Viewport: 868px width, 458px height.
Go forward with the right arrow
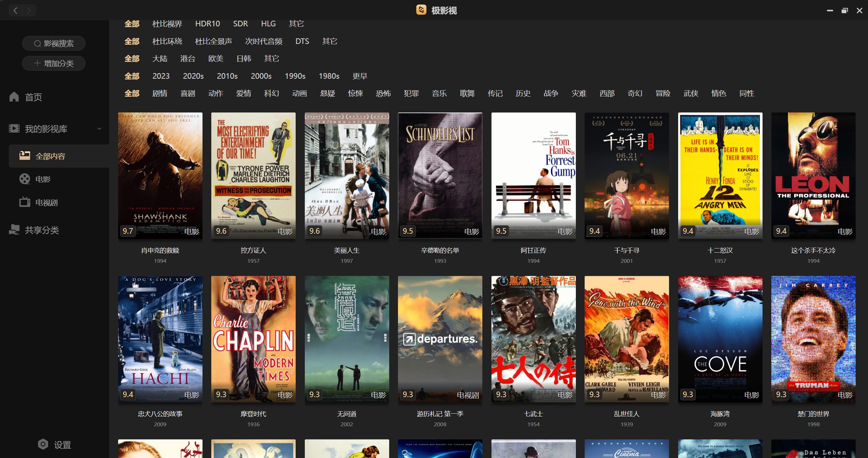(x=29, y=11)
